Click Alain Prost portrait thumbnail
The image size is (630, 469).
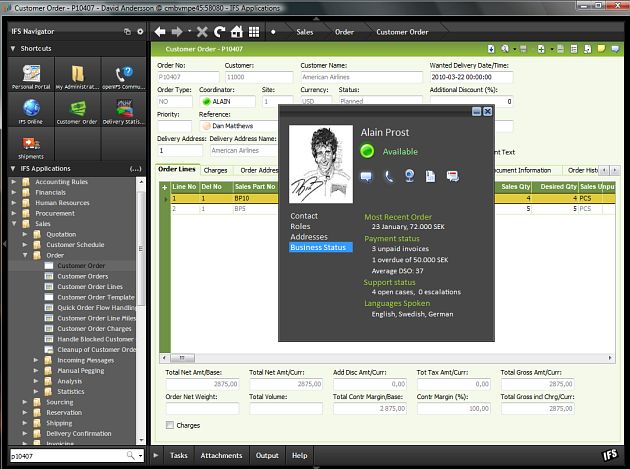coord(321,164)
